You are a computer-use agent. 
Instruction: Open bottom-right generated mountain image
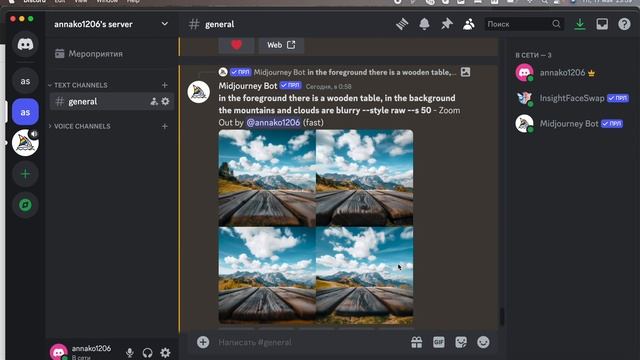click(364, 276)
